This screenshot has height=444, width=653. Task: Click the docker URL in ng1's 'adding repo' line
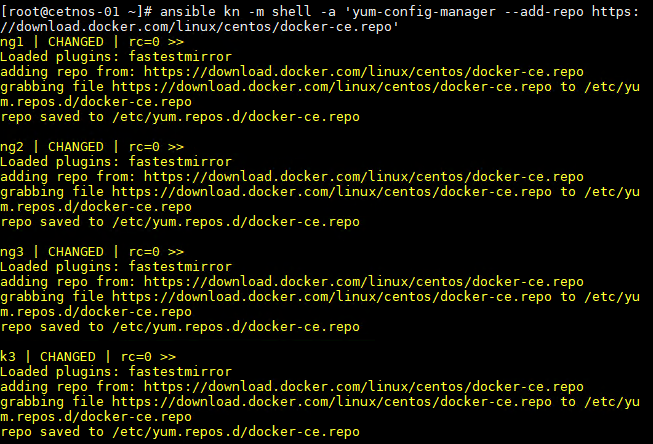[x=364, y=71]
